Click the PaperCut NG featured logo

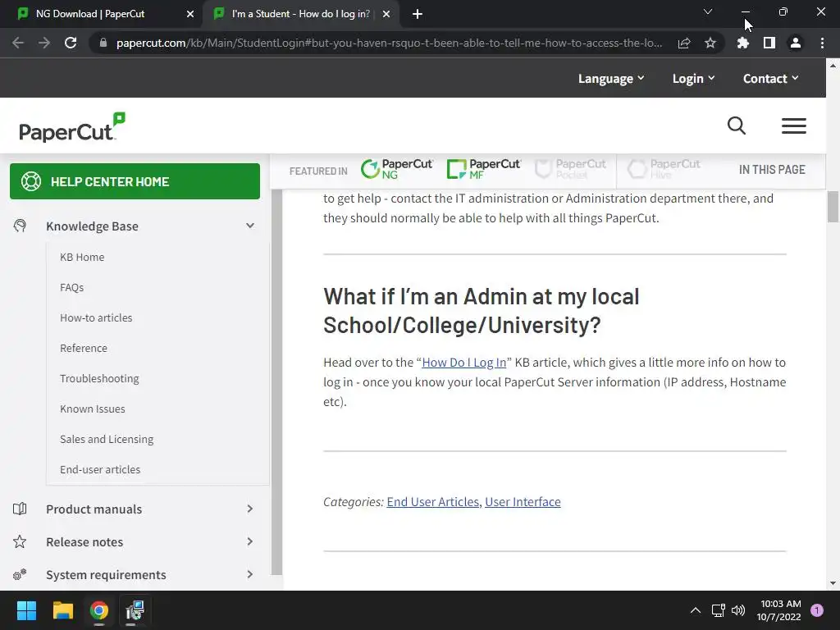(x=396, y=169)
